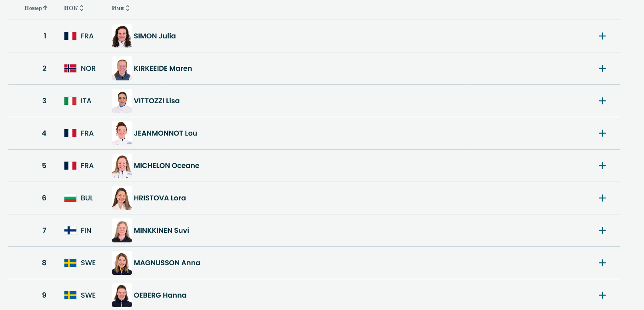Click the portrait of OEBERG Hanna
The image size is (644, 310).
click(x=122, y=295)
